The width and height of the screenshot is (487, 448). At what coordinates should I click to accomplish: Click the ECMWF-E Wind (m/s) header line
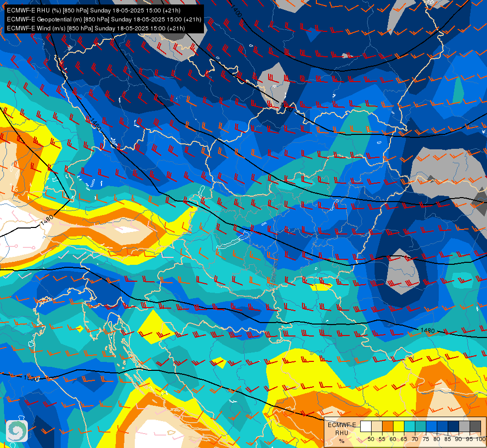point(96,28)
